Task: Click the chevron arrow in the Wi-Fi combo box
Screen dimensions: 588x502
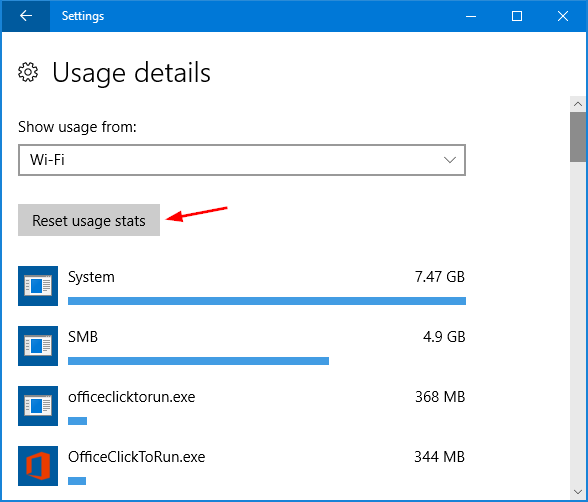Action: click(450, 160)
